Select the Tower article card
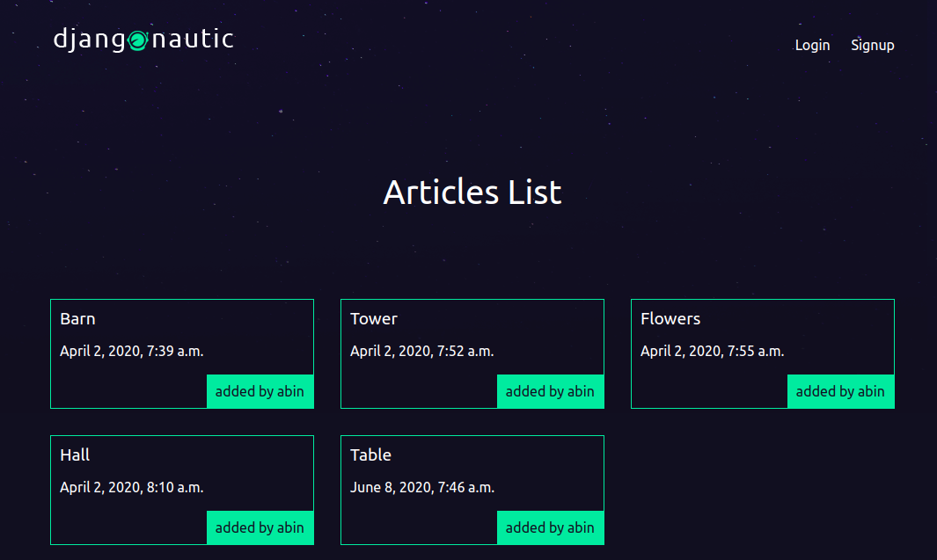The height and width of the screenshot is (560, 937). click(x=472, y=353)
